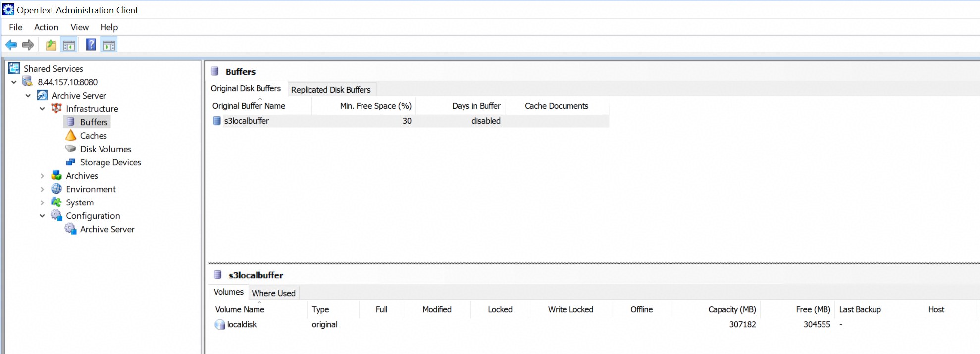Click the 304555 free space value
The image size is (980, 354).
(817, 325)
